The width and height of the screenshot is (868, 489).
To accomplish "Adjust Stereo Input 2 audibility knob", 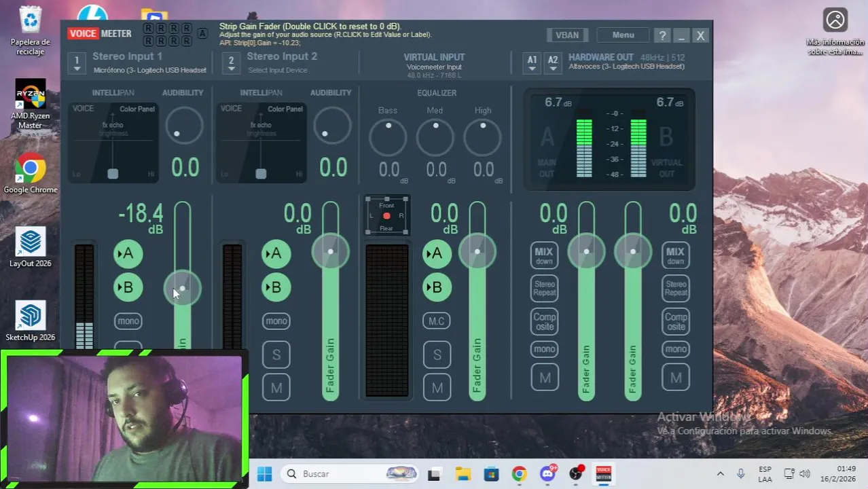I will 332,126.
